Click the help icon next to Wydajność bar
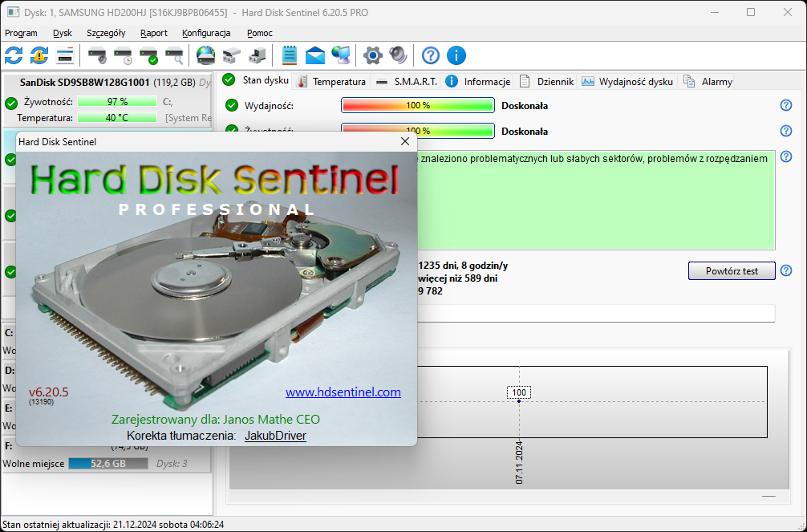 point(786,105)
